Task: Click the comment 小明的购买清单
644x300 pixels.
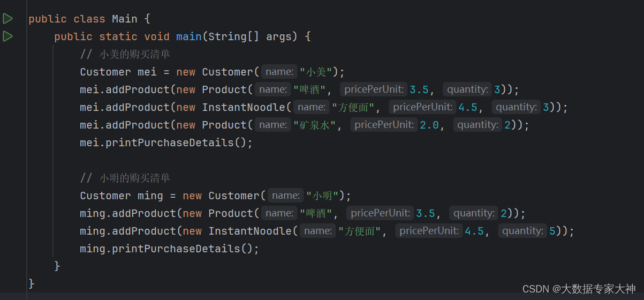Action: coord(125,178)
